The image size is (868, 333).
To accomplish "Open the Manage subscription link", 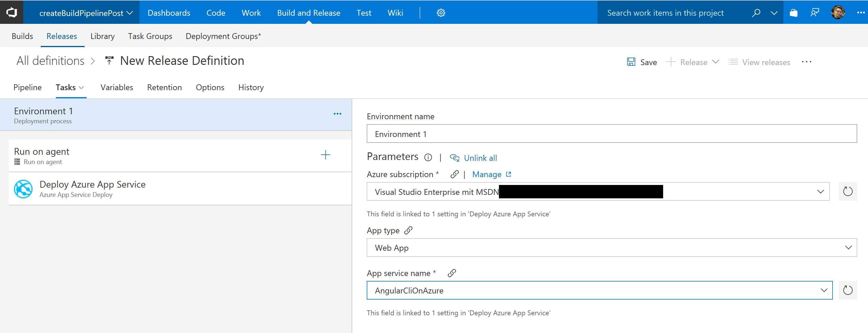I will click(x=486, y=174).
